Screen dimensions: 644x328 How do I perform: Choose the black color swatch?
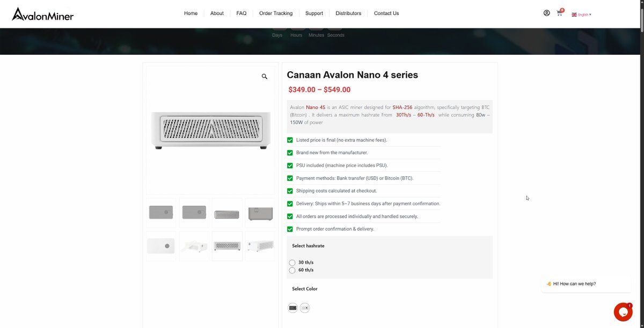tap(292, 308)
